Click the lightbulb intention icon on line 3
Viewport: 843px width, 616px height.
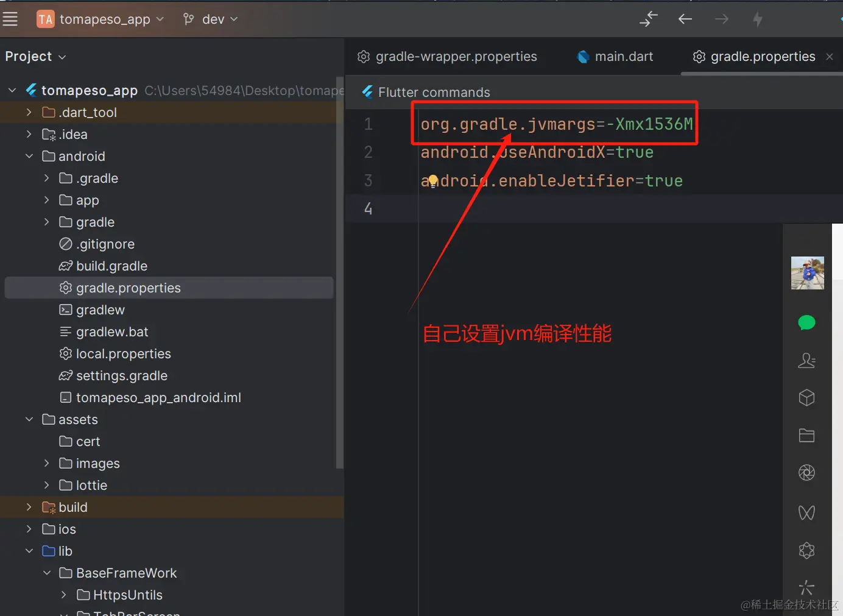(x=432, y=180)
